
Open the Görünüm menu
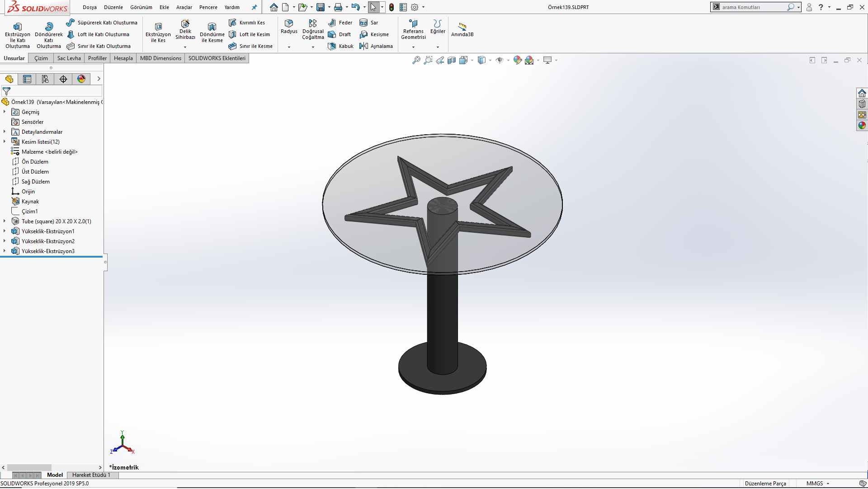(141, 7)
